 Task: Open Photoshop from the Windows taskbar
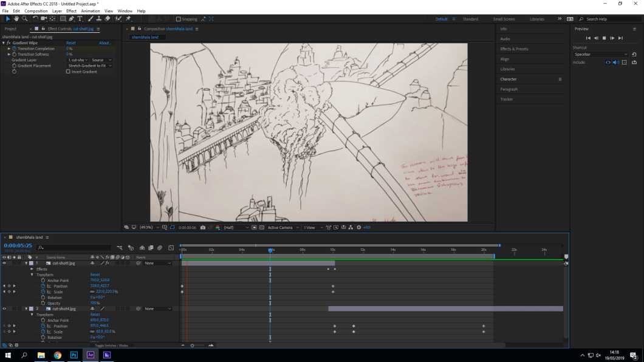coord(74,355)
